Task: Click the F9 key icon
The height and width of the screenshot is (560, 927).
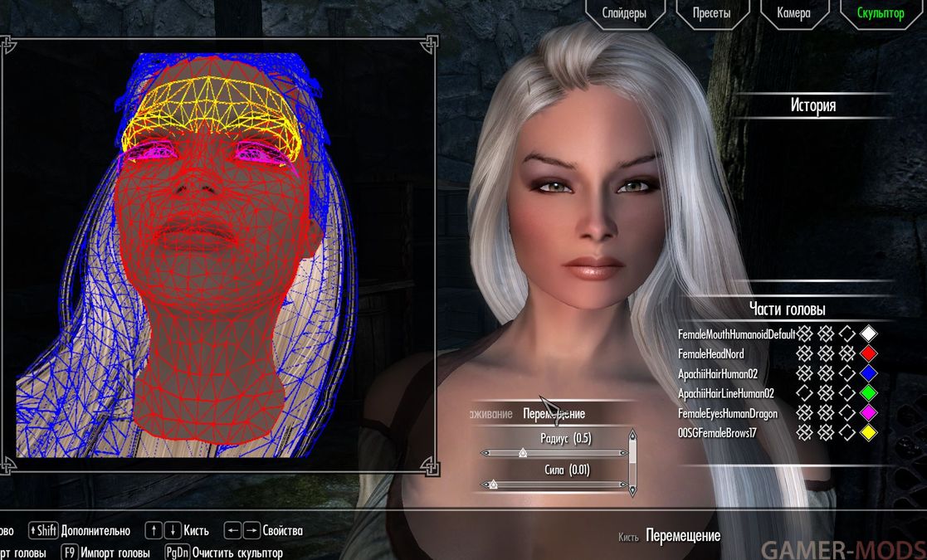Action: [69, 553]
